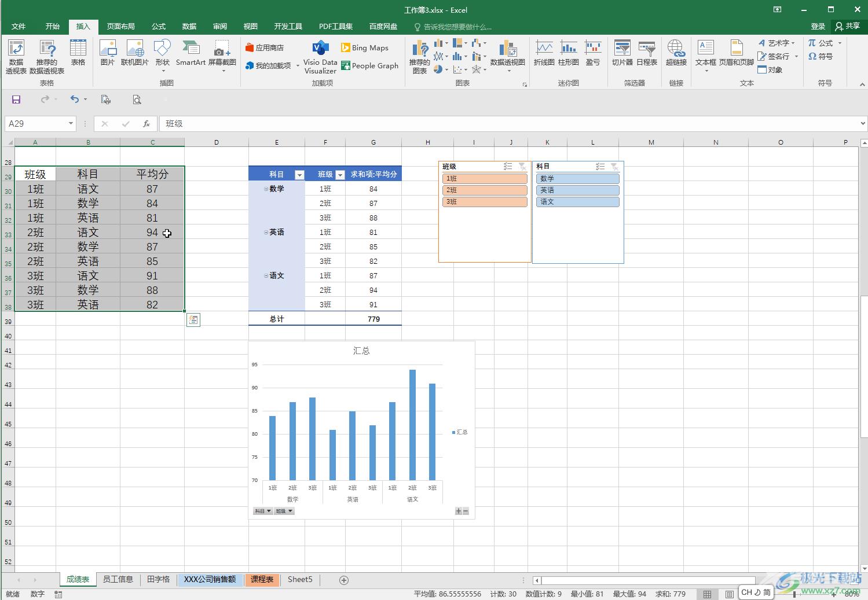Insert a Table using the 表格 button
The height and width of the screenshot is (600, 868).
(x=78, y=53)
